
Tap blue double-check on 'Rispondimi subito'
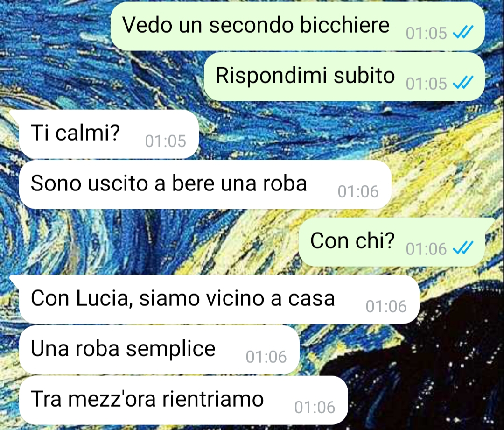[x=463, y=82]
